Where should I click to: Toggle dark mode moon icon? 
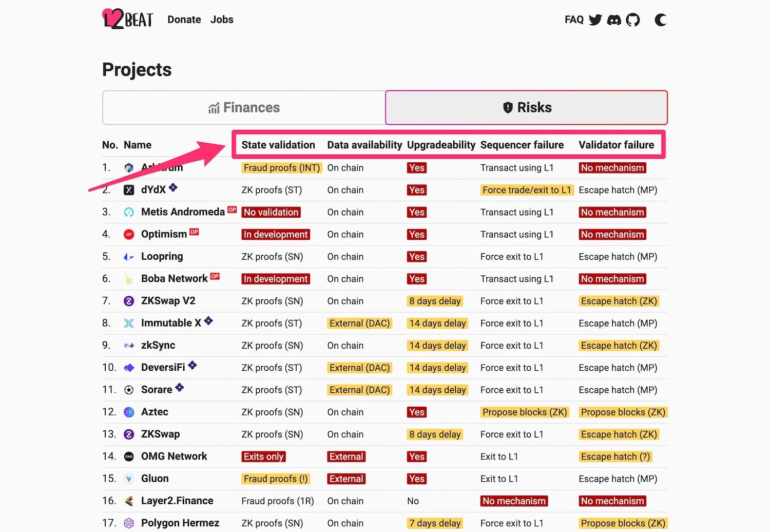661,20
